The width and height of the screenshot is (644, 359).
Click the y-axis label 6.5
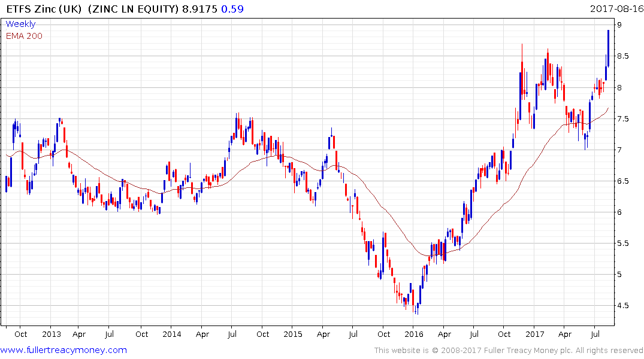(623, 181)
